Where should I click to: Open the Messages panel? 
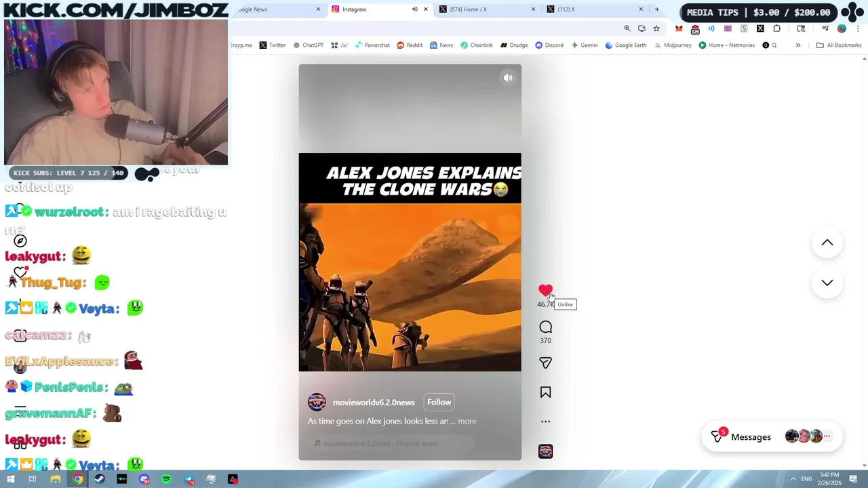click(772, 437)
